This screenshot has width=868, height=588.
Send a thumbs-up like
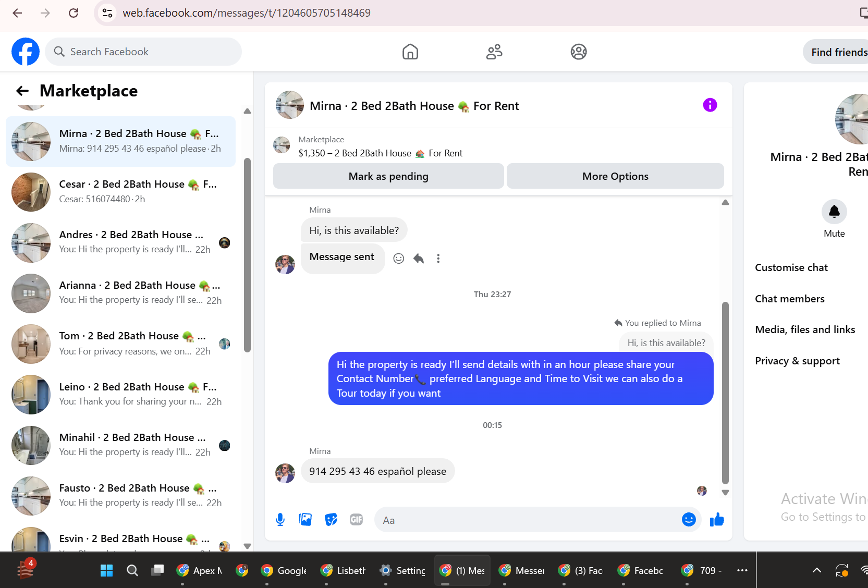[717, 520]
